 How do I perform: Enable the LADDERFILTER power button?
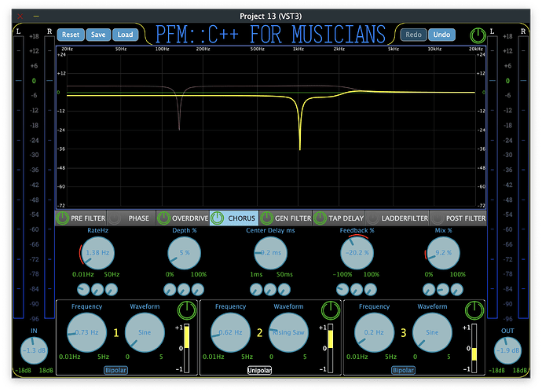pos(372,218)
